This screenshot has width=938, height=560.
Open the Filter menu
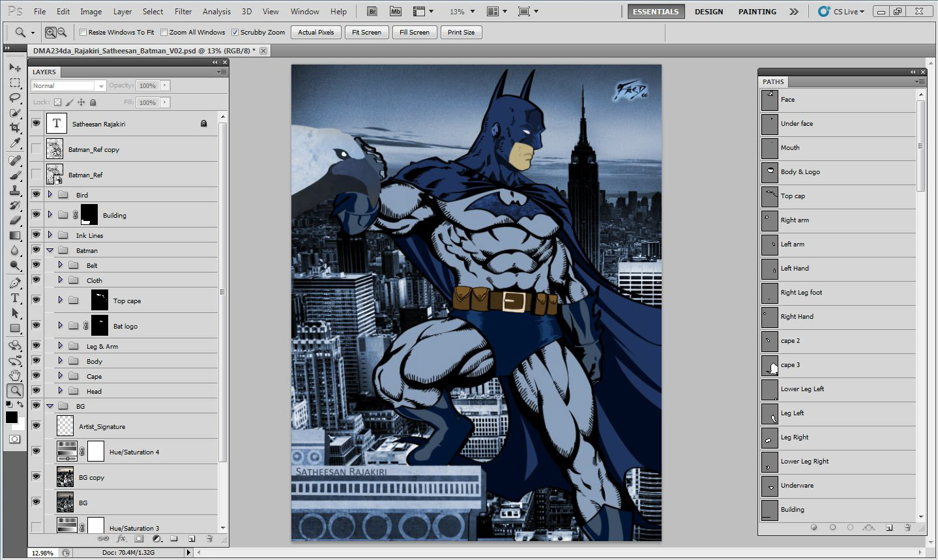(x=183, y=12)
